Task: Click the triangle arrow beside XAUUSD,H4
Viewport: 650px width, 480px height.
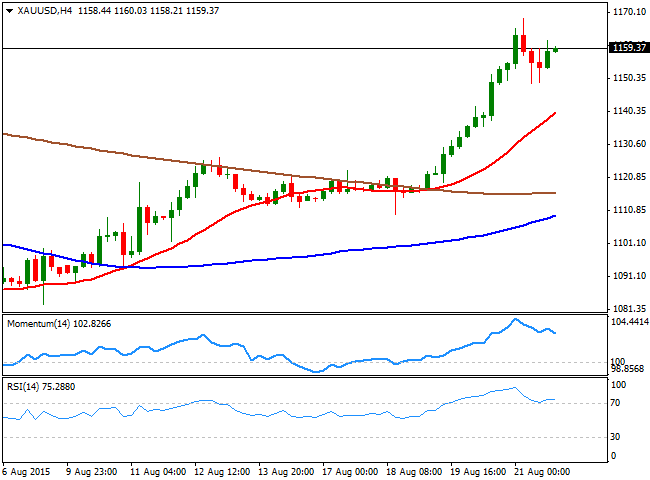Action: coord(9,11)
